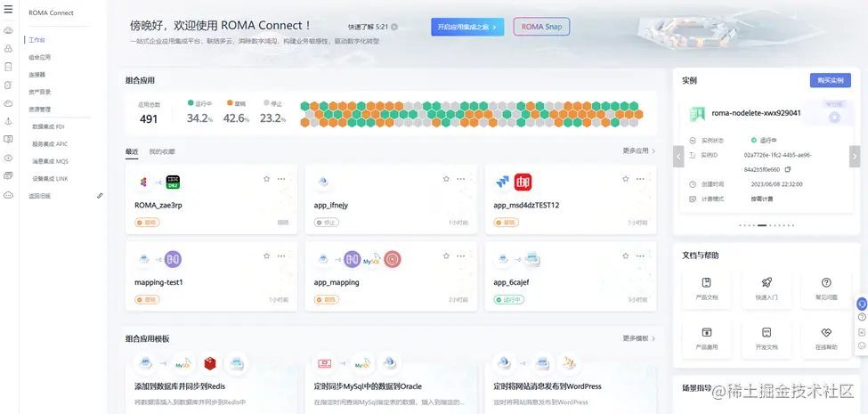868x414 pixels.
Task: Click the ROMA Snap button
Action: [541, 27]
